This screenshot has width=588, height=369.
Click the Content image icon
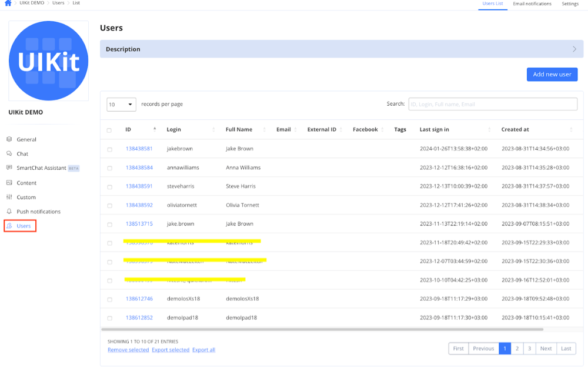pos(9,182)
